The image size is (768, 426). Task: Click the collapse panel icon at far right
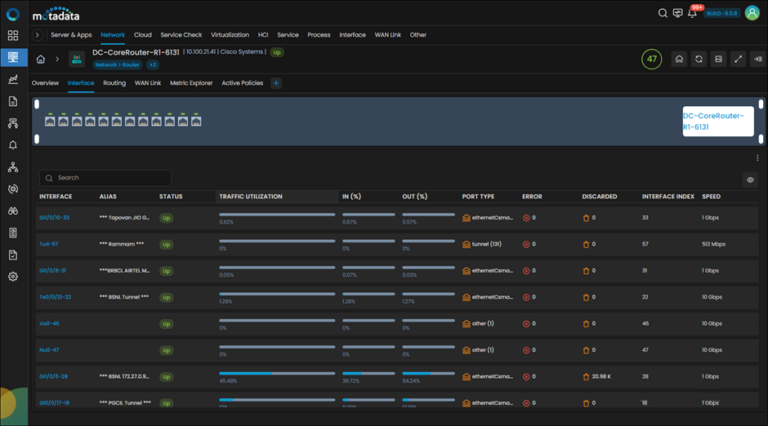click(x=757, y=59)
